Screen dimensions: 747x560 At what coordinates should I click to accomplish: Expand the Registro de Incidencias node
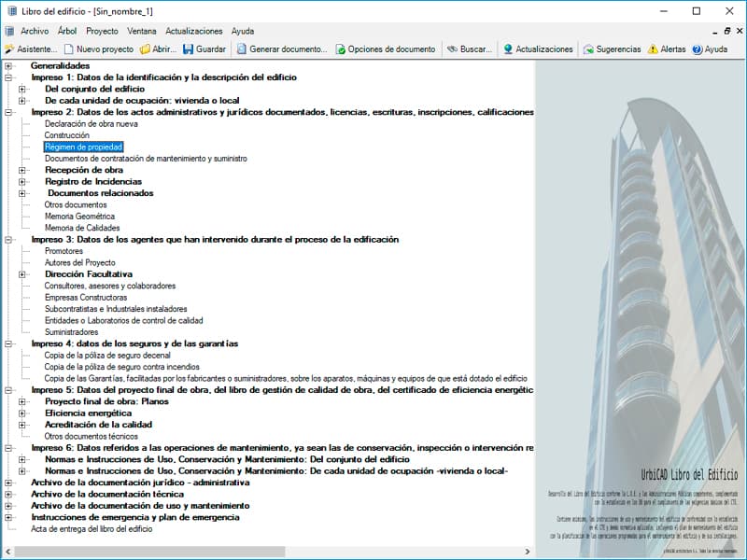point(21,181)
